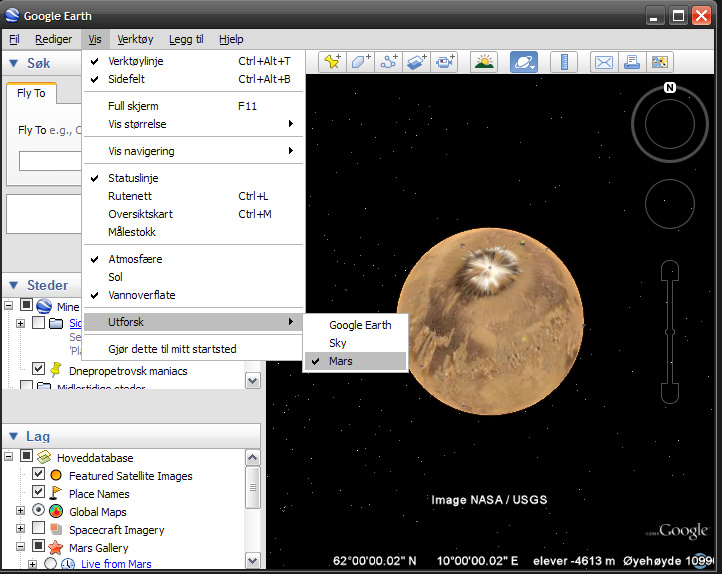This screenshot has width=722, height=574.
Task: Expand the Global Maps tree node
Action: click(20, 510)
